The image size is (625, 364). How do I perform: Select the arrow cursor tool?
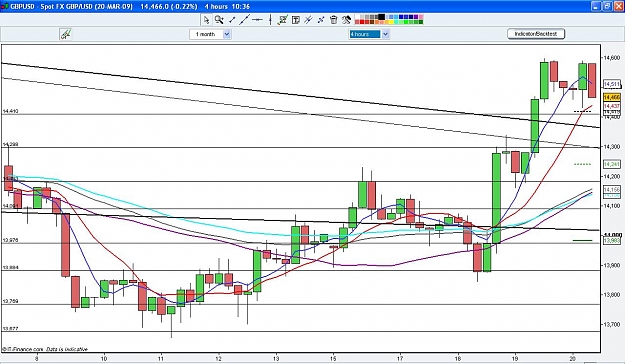pyautogui.click(x=206, y=20)
